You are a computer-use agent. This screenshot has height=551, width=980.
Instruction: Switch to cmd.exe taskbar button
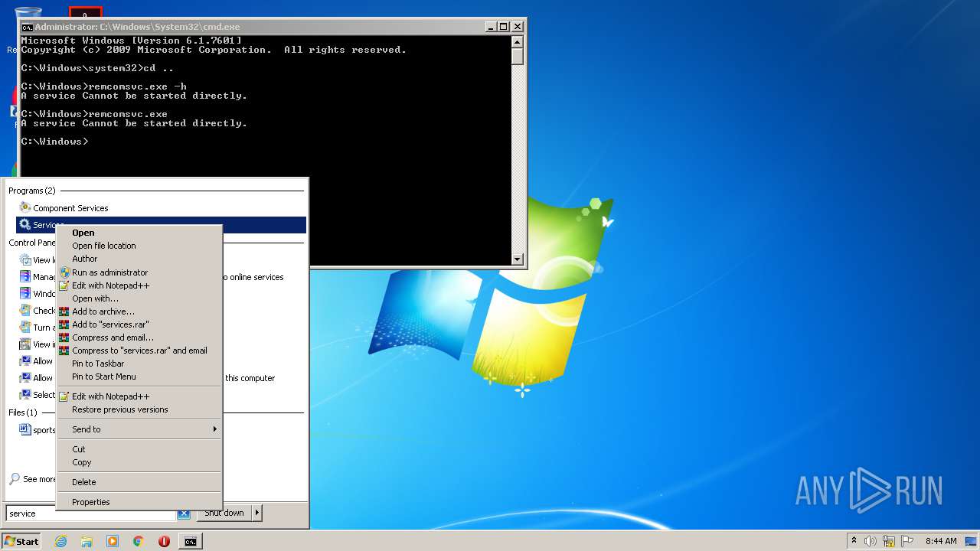point(190,541)
